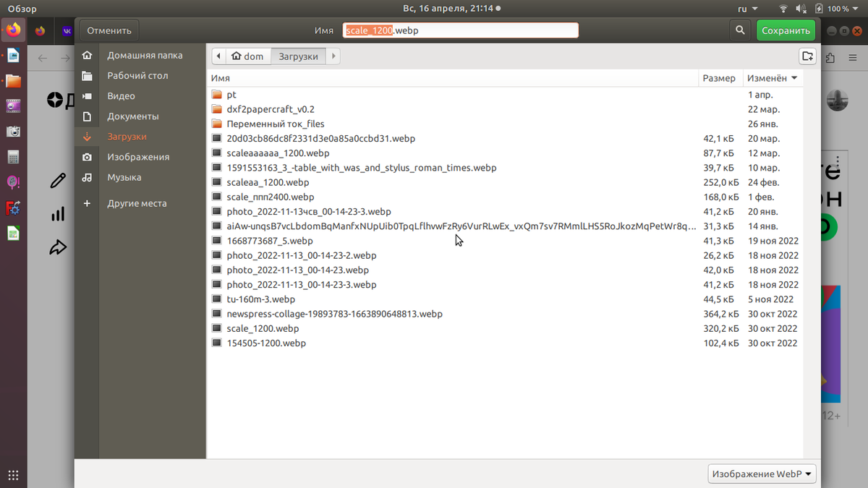Image resolution: width=868 pixels, height=488 pixels.
Task: Click the Загрузки path segment
Action: click(299, 56)
